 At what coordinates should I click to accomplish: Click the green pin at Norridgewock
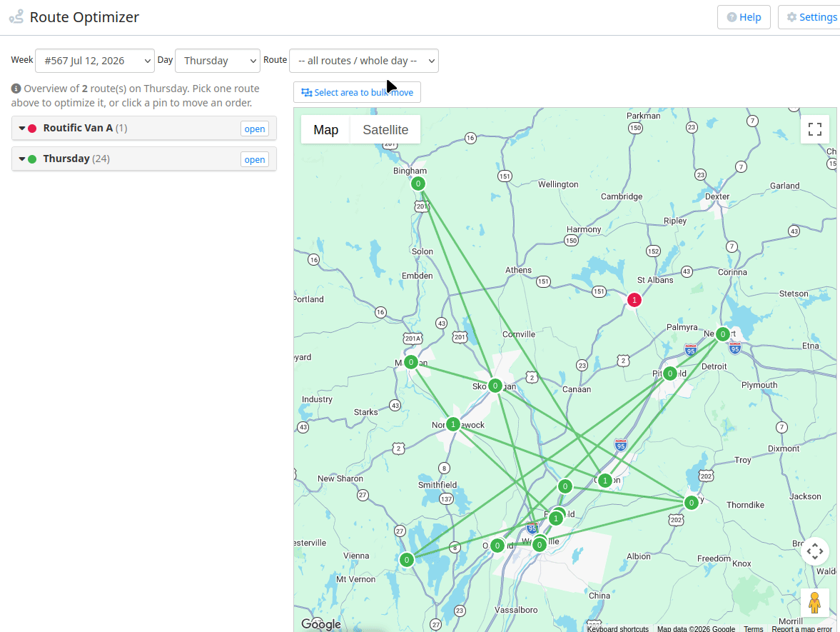(x=453, y=425)
